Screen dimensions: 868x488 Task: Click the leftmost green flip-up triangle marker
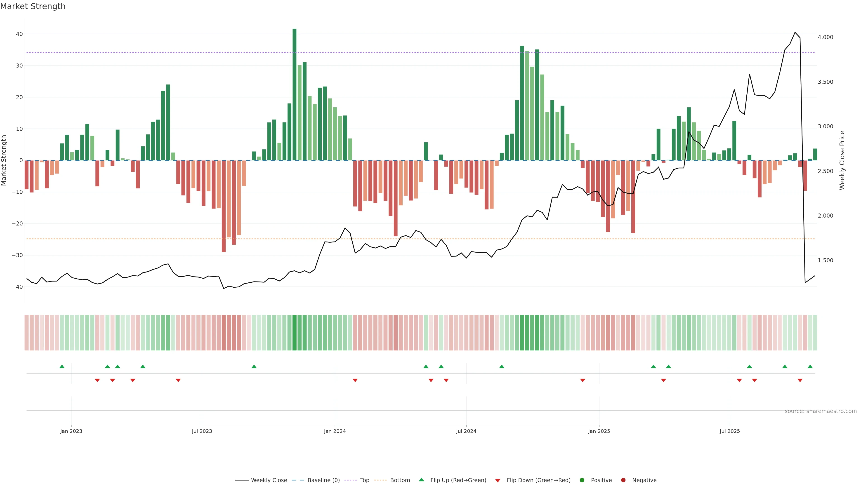pyautogui.click(x=62, y=366)
